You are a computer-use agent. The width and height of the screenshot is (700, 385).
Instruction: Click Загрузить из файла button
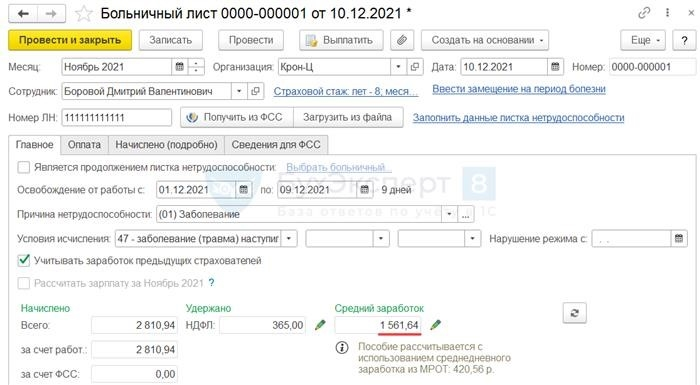(x=348, y=117)
